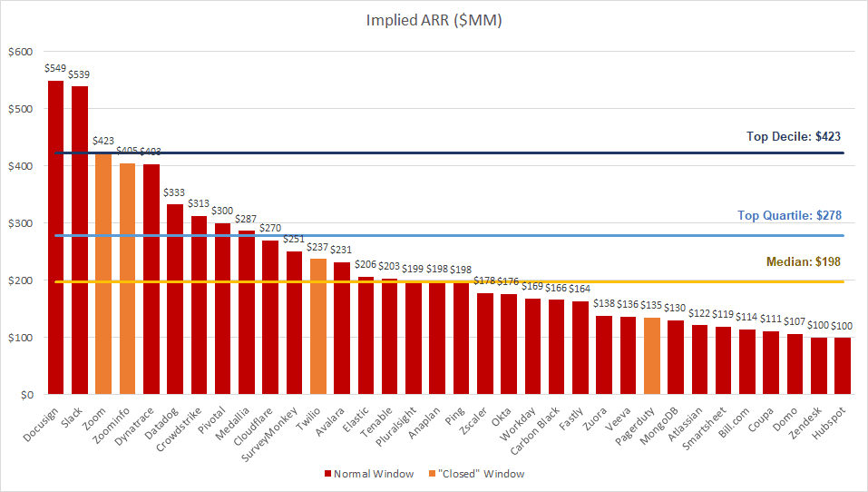Select the Okta bar labeled $176
This screenshot has height=492, width=868.
tap(509, 344)
